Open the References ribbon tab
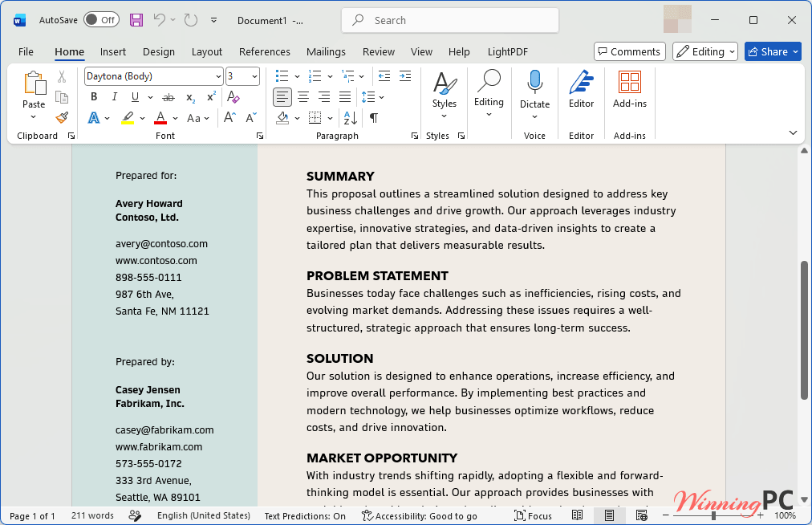This screenshot has height=525, width=812. (x=265, y=52)
